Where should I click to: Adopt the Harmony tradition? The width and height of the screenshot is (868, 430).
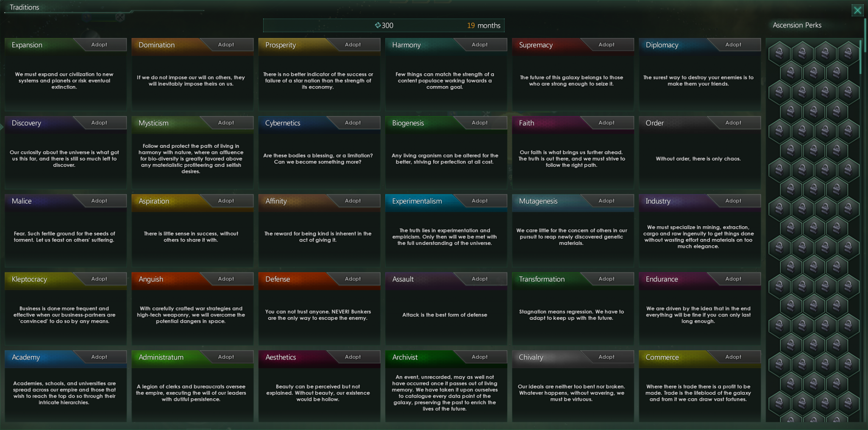click(480, 44)
